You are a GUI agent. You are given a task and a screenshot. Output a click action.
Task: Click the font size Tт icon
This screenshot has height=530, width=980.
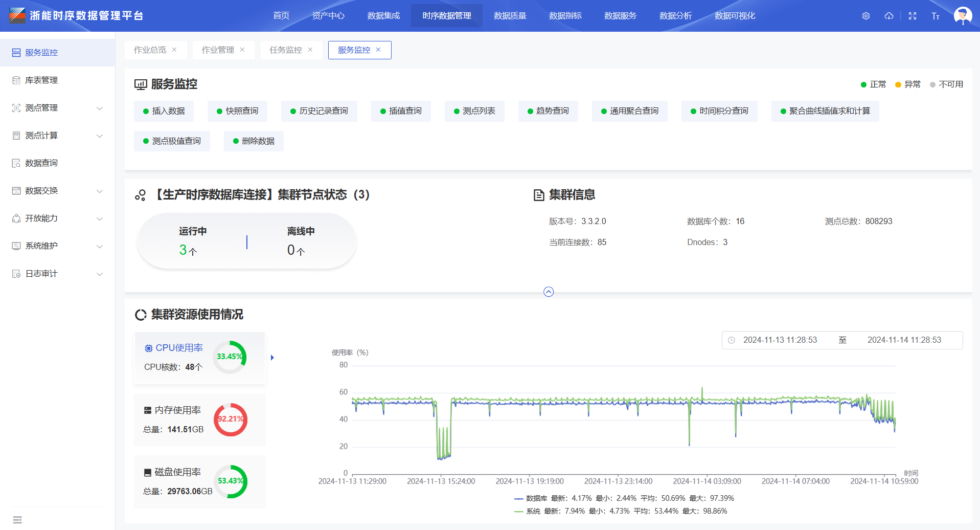pyautogui.click(x=936, y=16)
